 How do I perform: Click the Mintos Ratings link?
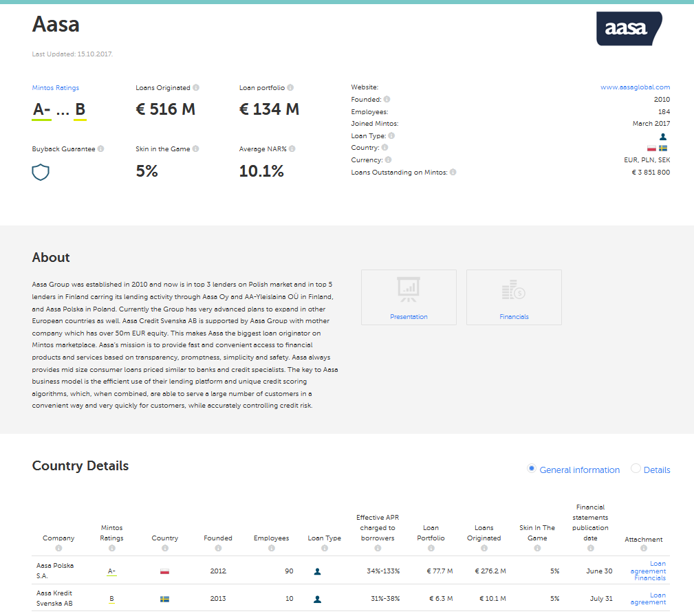56,88
